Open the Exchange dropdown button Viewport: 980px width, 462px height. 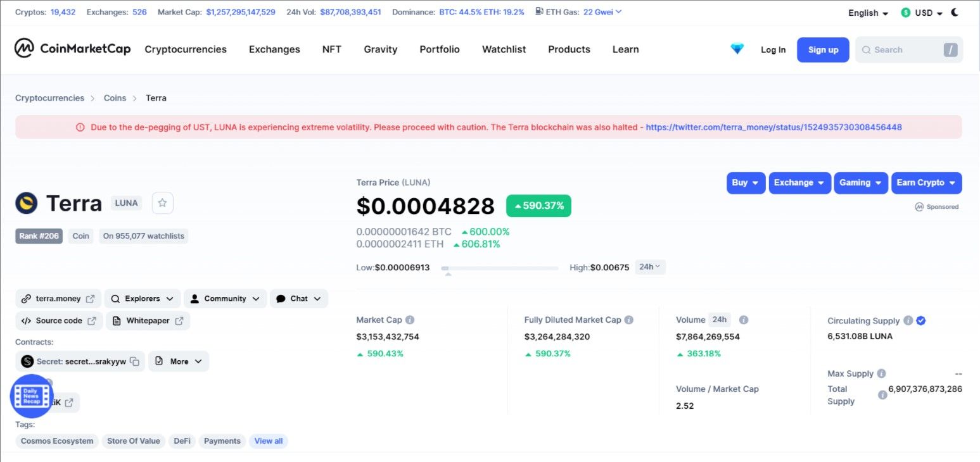799,183
